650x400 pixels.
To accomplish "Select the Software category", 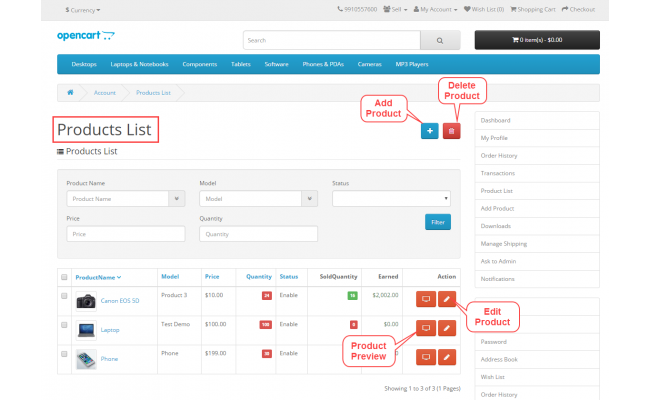I will (276, 64).
